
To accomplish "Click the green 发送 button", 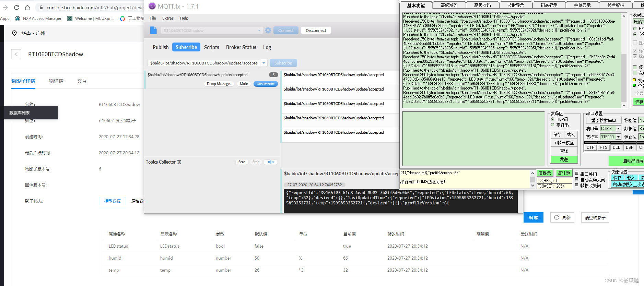I will 564,159.
